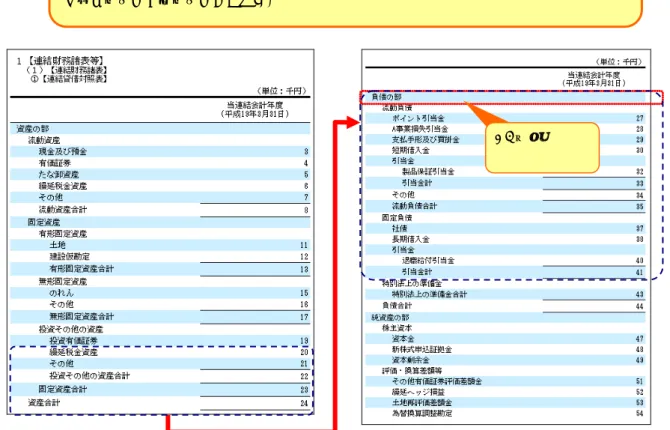Select 繰延税金資産 in row number 6
Viewport: 670px width, 430px height.
63,186
